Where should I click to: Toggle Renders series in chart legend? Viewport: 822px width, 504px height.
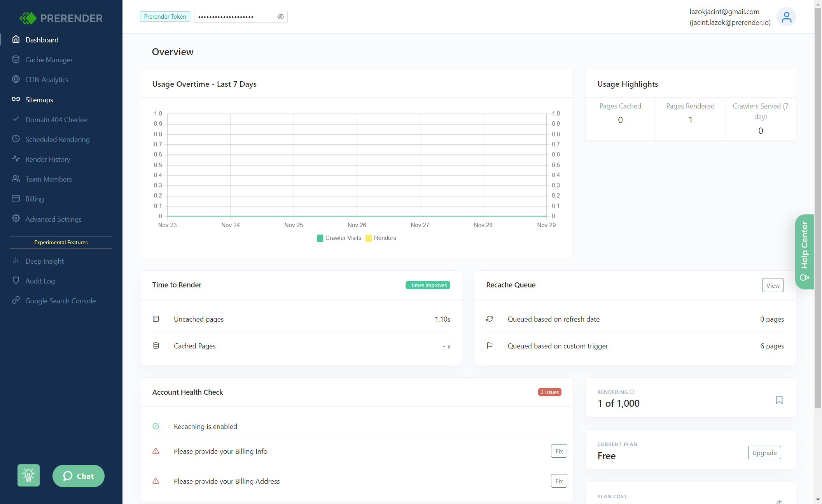(x=381, y=238)
